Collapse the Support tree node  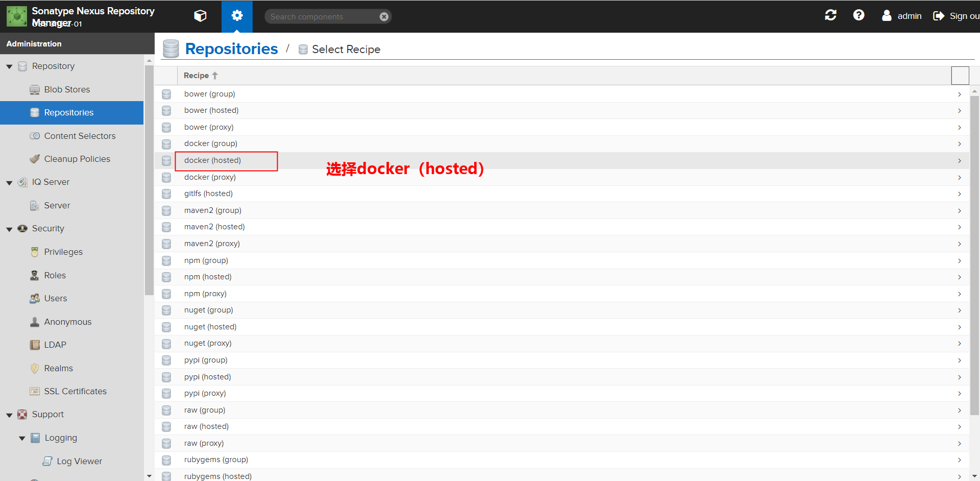(x=9, y=415)
